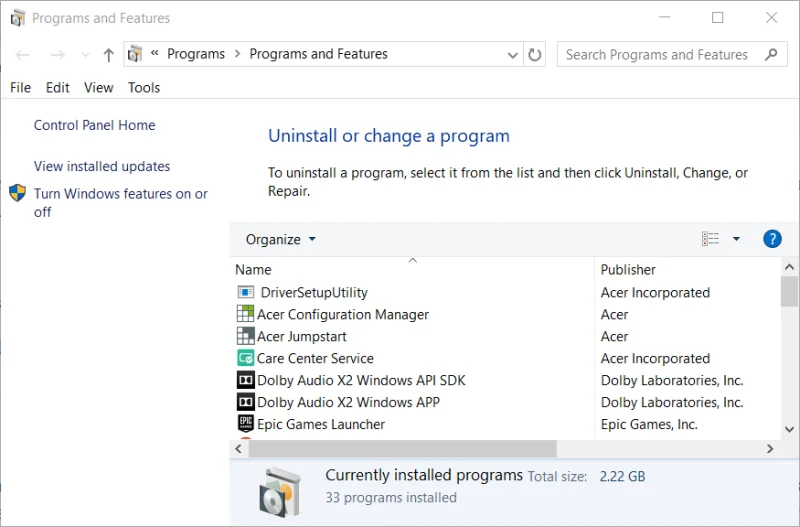Click the installed programs disc icon
Image resolution: width=800 pixels, height=527 pixels.
(279, 492)
